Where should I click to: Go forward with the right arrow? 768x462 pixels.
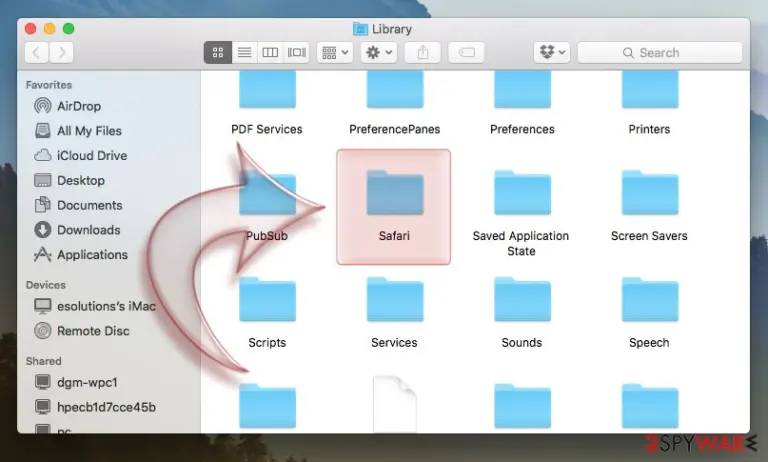pos(62,52)
